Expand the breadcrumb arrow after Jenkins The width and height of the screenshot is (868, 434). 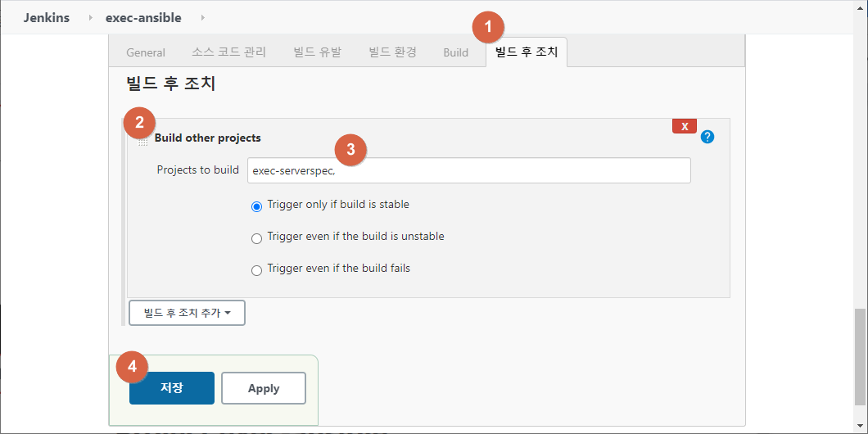coord(90,18)
